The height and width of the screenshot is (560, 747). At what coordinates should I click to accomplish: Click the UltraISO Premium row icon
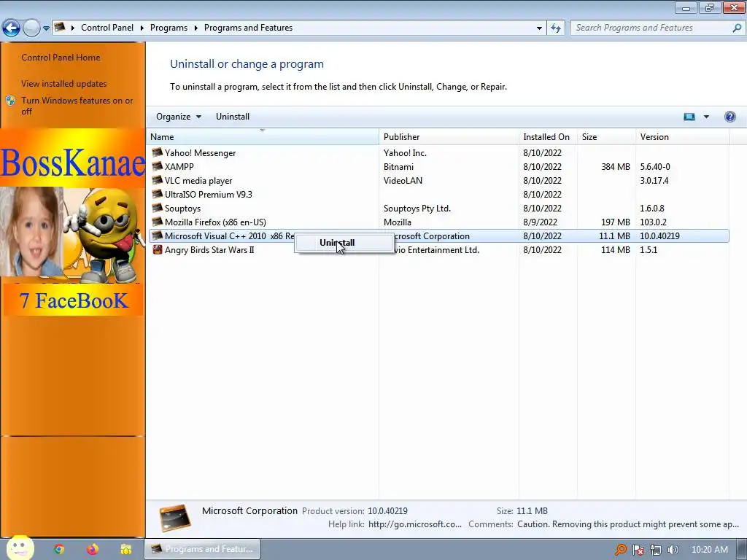pyautogui.click(x=158, y=194)
